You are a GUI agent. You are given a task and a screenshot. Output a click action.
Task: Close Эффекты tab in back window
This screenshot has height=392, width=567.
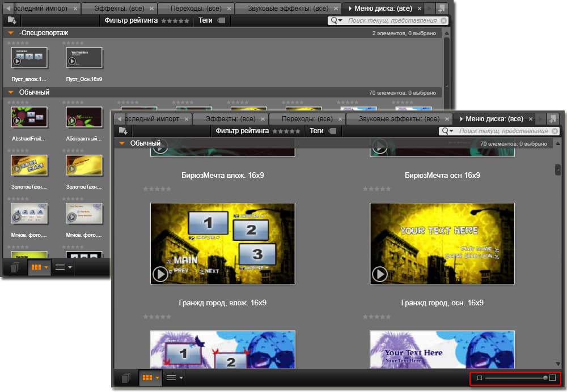click(152, 8)
